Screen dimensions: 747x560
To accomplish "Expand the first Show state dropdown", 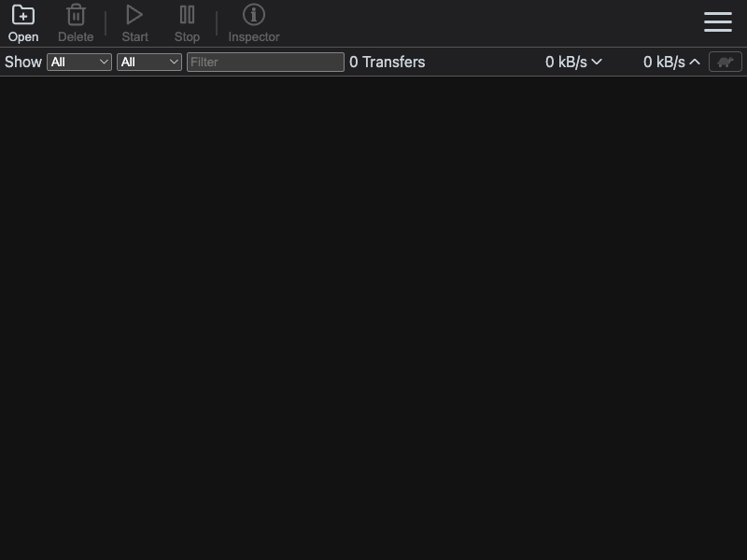I will click(79, 62).
